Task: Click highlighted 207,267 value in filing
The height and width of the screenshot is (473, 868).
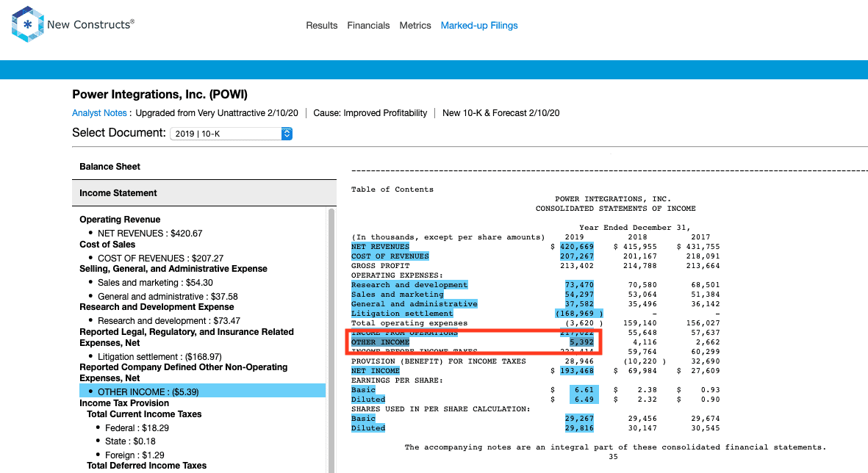Action: pos(577,256)
